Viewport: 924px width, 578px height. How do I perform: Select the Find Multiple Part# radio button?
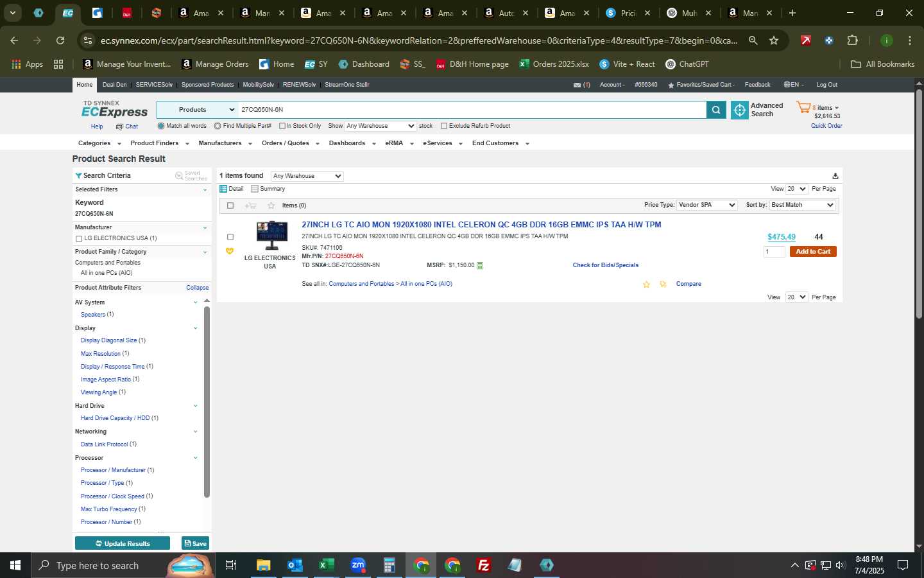(x=218, y=126)
